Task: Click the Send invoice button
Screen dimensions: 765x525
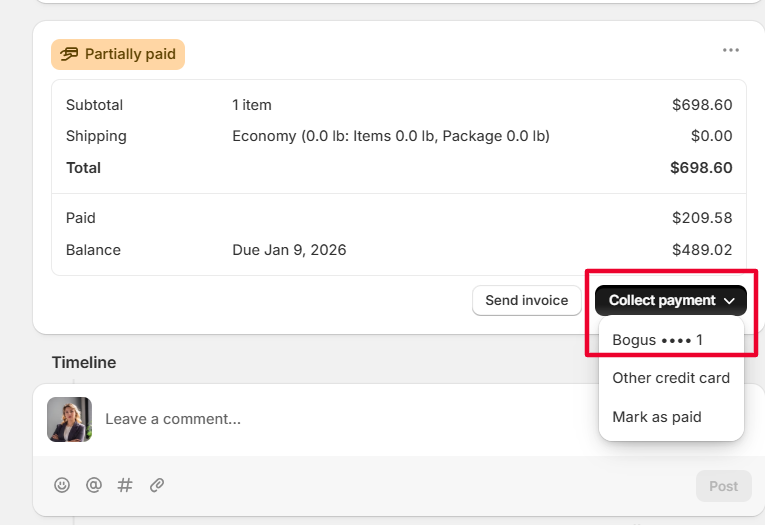Action: (x=526, y=300)
